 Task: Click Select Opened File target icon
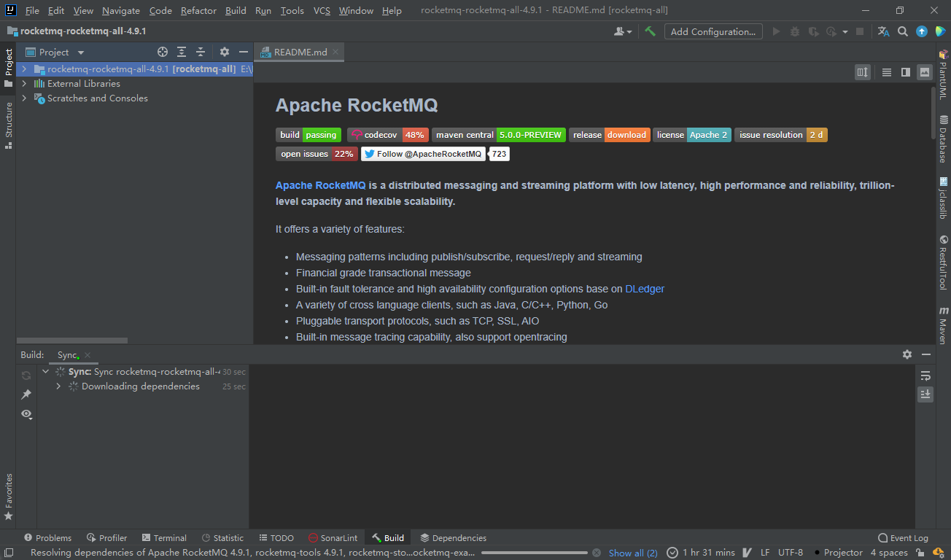coord(163,52)
